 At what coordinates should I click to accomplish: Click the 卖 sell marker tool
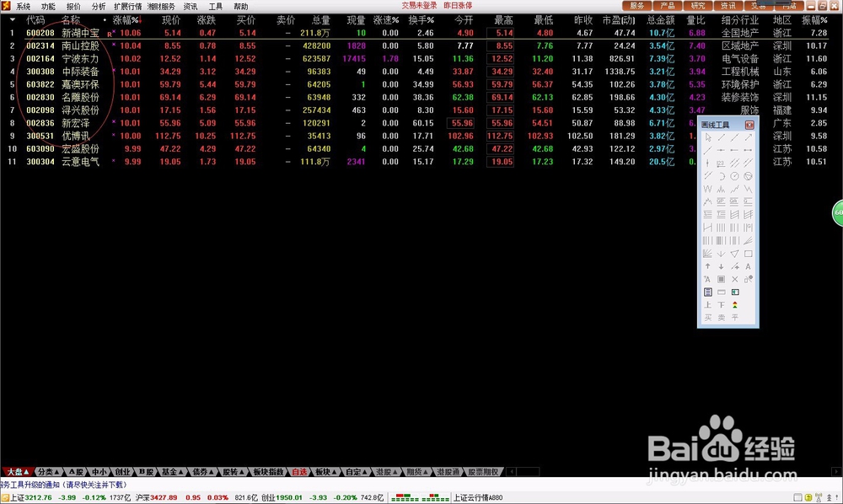tap(721, 318)
